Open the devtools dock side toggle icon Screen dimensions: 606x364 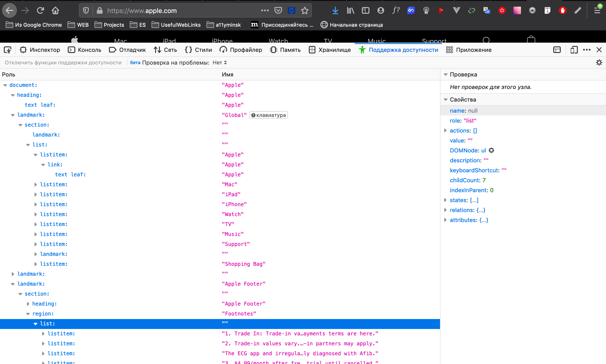click(x=557, y=50)
